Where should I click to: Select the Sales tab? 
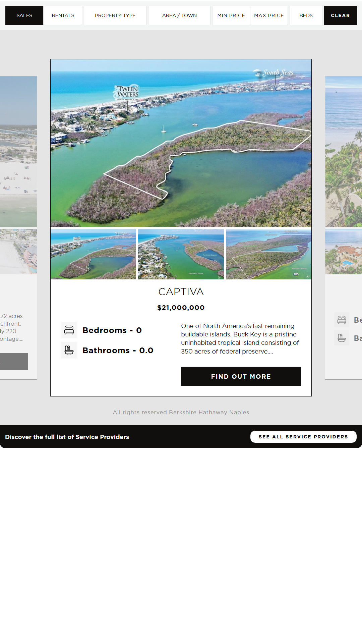pos(24,15)
